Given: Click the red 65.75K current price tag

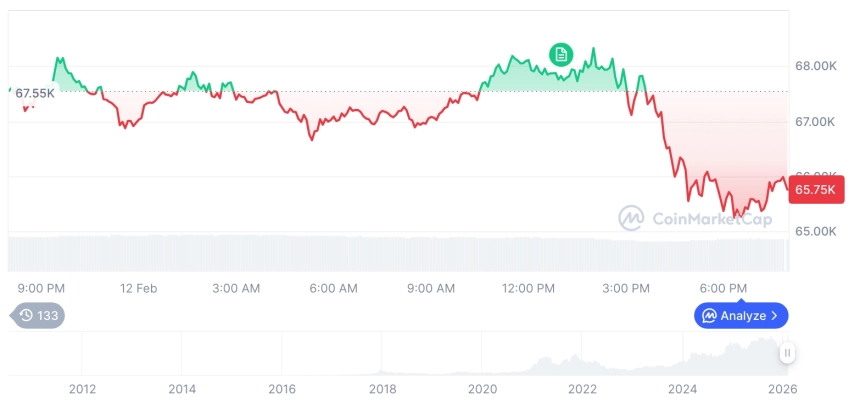Looking at the screenshot, I should (812, 187).
